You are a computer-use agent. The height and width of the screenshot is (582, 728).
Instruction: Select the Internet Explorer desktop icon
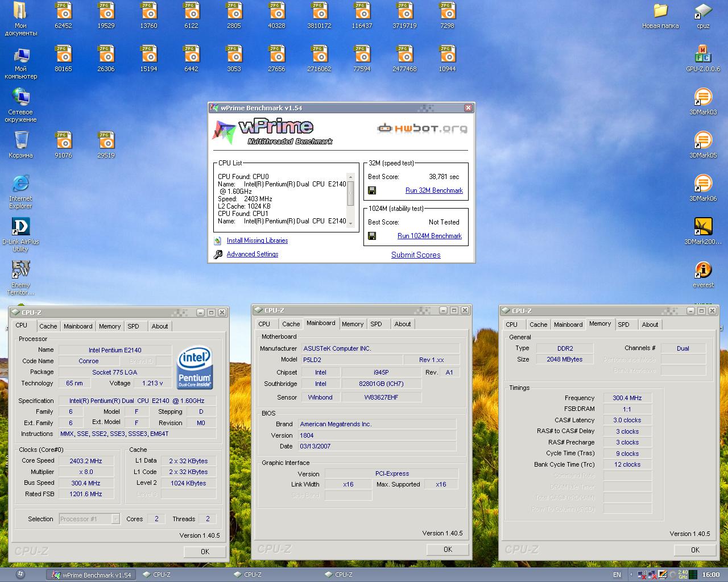pyautogui.click(x=20, y=192)
